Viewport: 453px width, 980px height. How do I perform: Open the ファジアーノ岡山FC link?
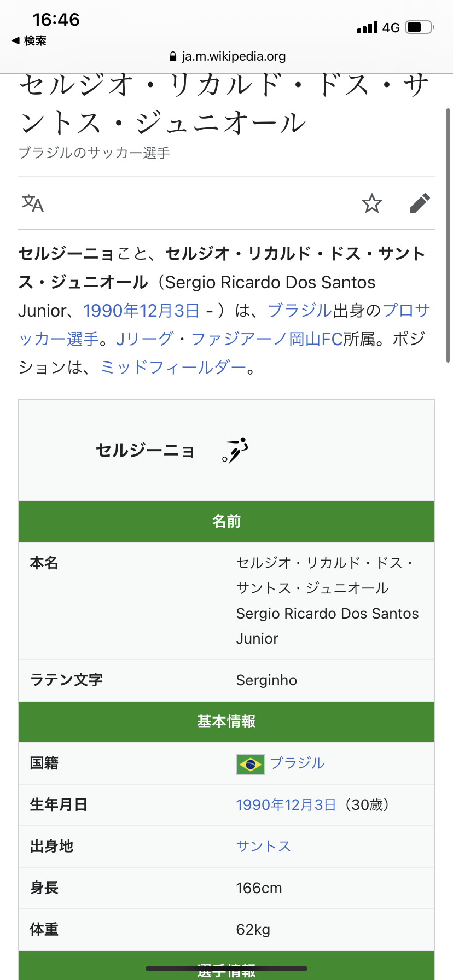pyautogui.click(x=267, y=339)
